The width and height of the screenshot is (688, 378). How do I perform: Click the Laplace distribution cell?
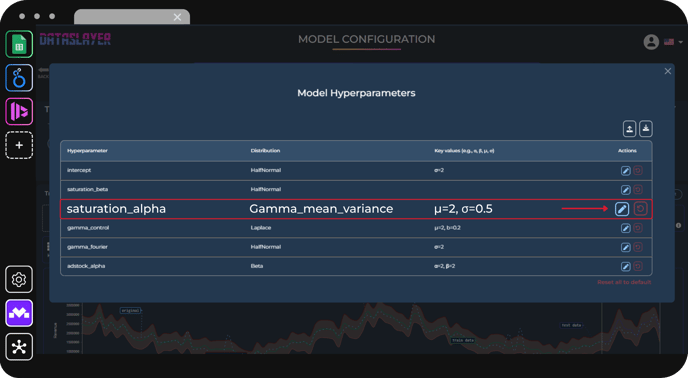[261, 228]
